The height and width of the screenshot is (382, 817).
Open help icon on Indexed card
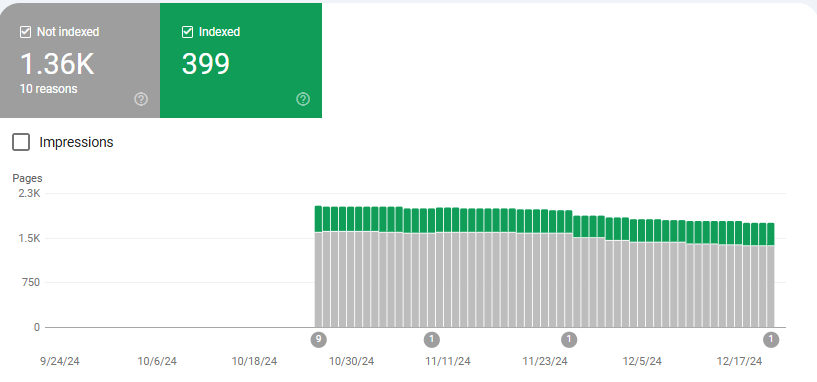coord(303,99)
